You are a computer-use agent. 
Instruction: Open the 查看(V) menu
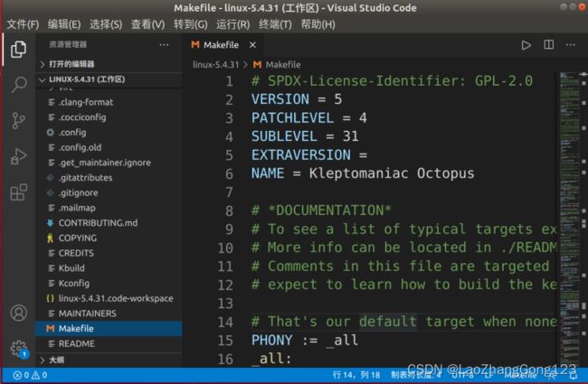[x=147, y=24]
